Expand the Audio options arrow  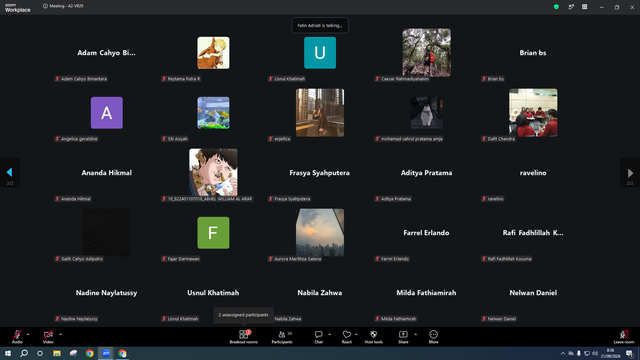[x=28, y=334]
